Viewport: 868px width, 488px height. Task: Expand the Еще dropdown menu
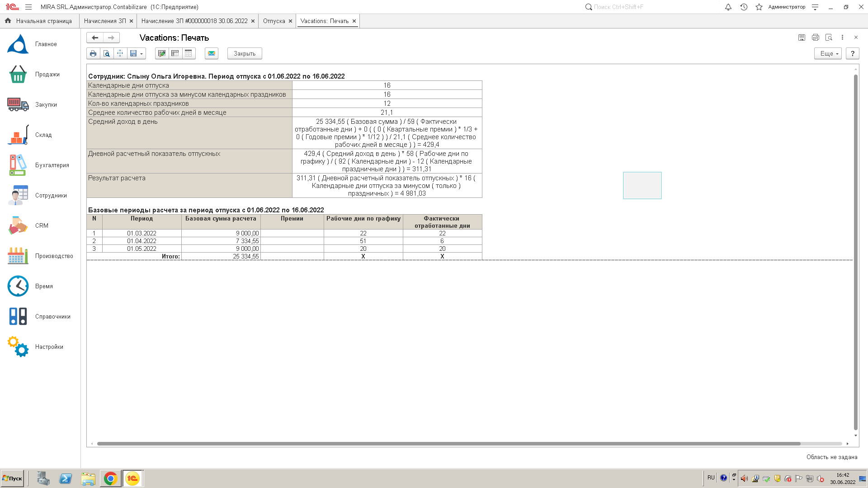tap(828, 53)
